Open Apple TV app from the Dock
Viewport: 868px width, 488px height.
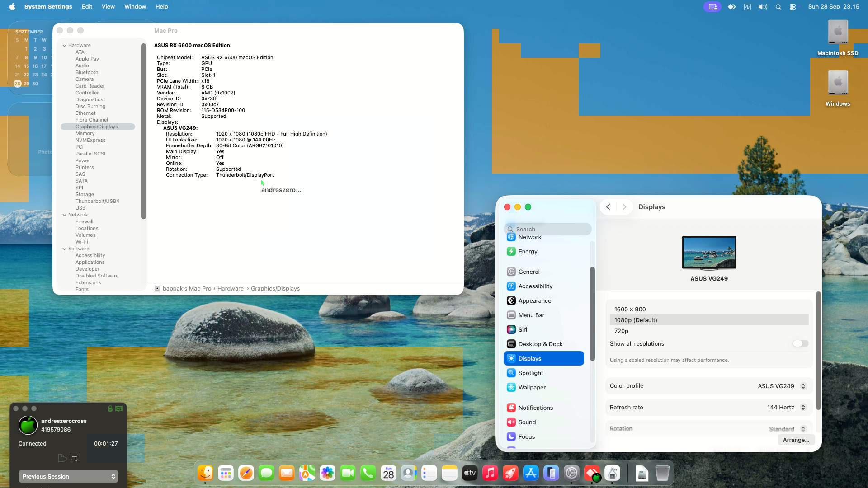470,473
